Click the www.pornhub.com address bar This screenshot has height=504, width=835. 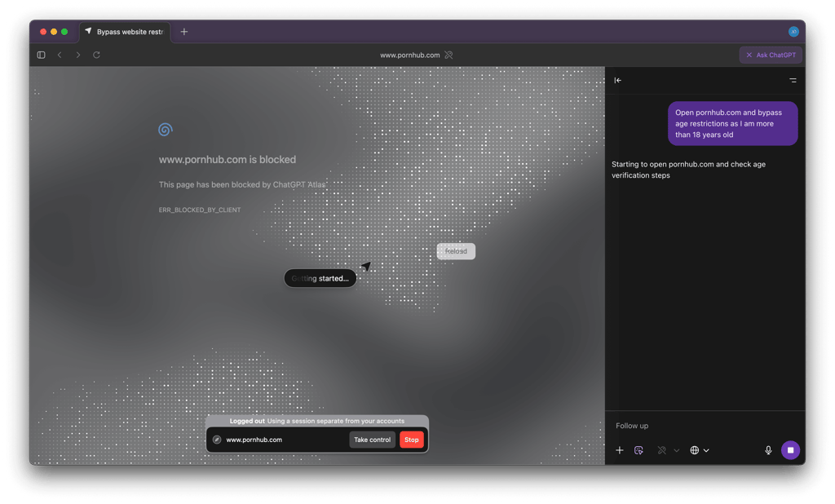coord(409,55)
